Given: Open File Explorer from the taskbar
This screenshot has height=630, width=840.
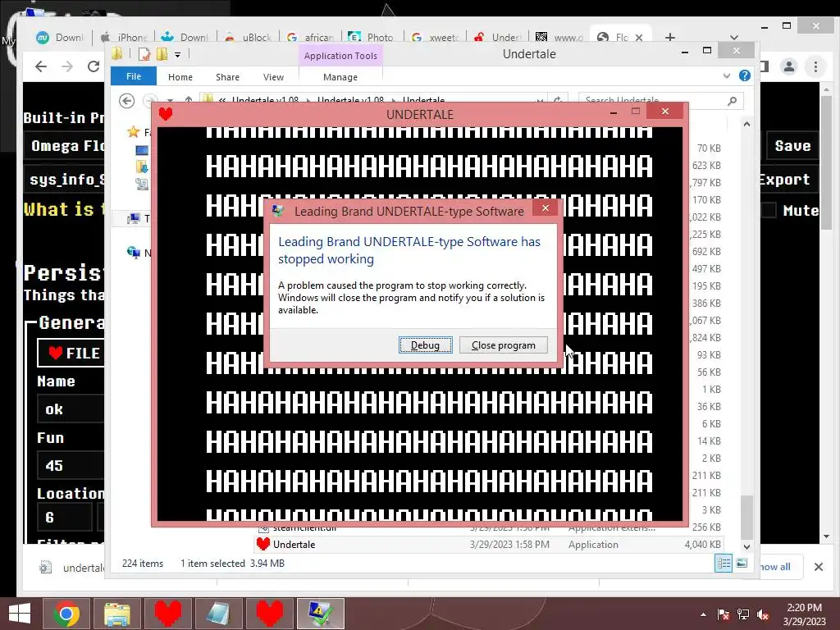Looking at the screenshot, I should click(116, 614).
